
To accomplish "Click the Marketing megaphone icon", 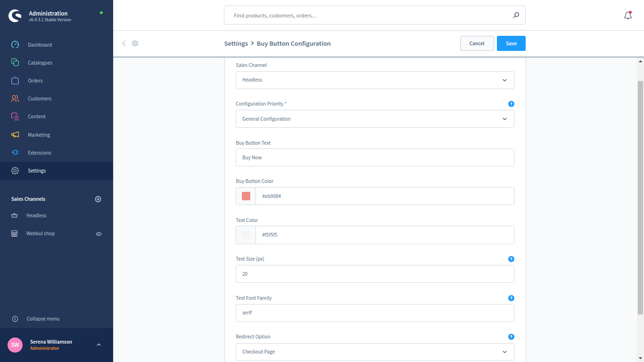I will pos(15,135).
